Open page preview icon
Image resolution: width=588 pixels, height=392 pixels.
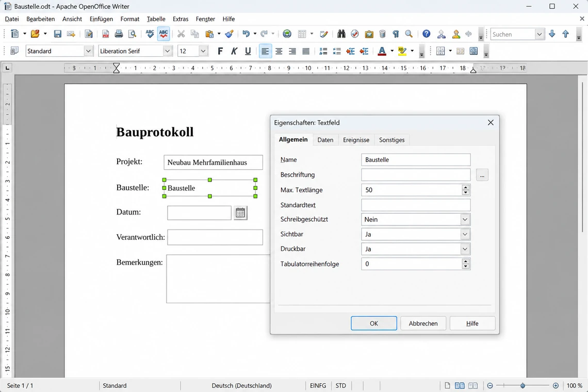[x=133, y=34]
